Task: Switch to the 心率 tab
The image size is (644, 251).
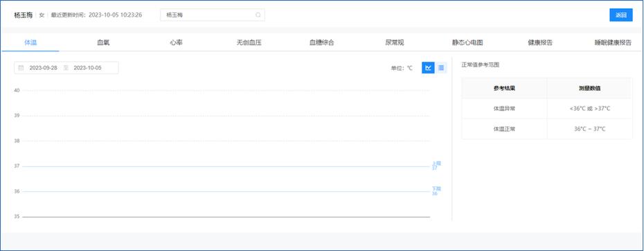Action: 176,42
